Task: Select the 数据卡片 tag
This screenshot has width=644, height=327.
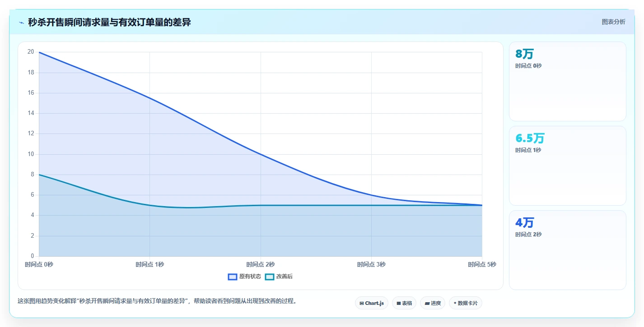Action: tap(466, 303)
